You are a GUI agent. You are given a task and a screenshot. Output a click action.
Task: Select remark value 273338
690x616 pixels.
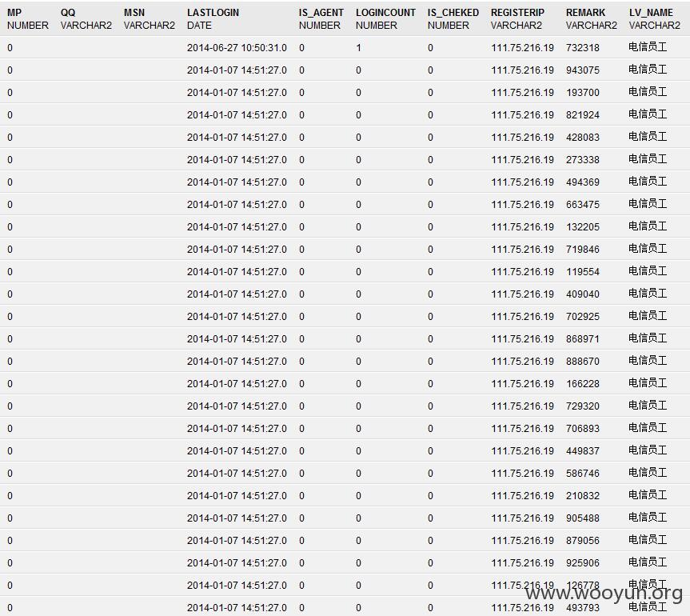(583, 160)
